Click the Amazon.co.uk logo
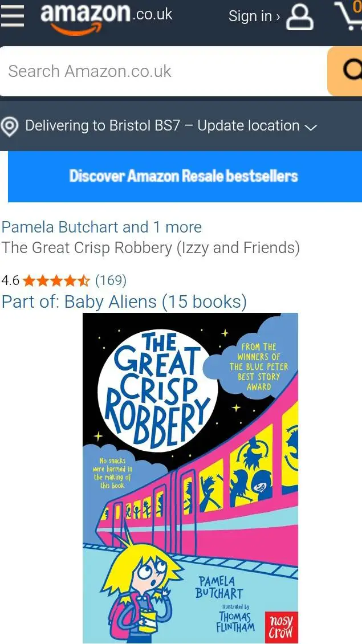 [107, 18]
